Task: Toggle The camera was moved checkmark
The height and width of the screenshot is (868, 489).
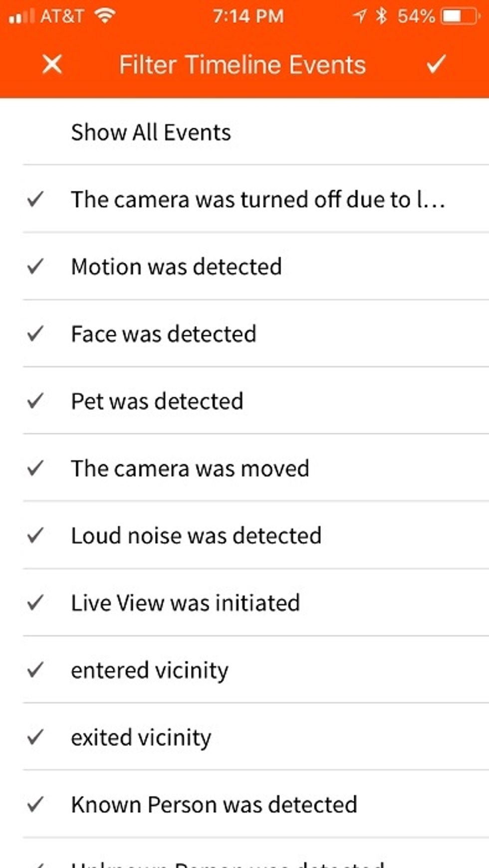Action: tap(35, 468)
